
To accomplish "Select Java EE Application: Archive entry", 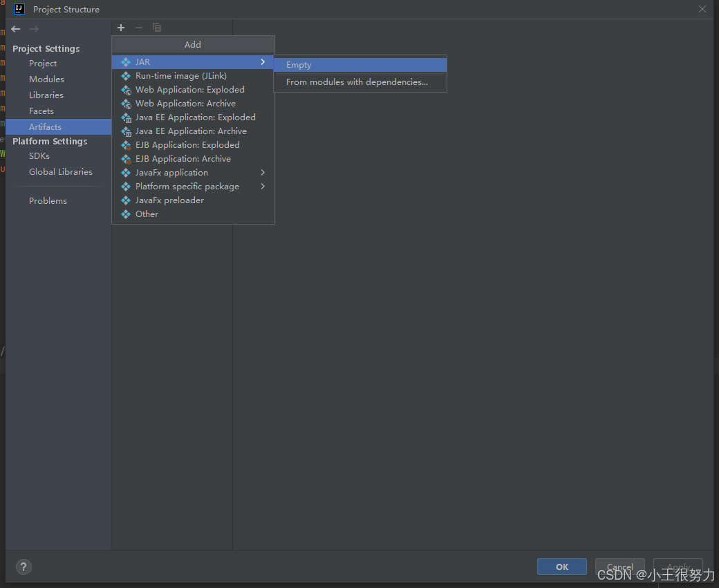I will [193, 131].
